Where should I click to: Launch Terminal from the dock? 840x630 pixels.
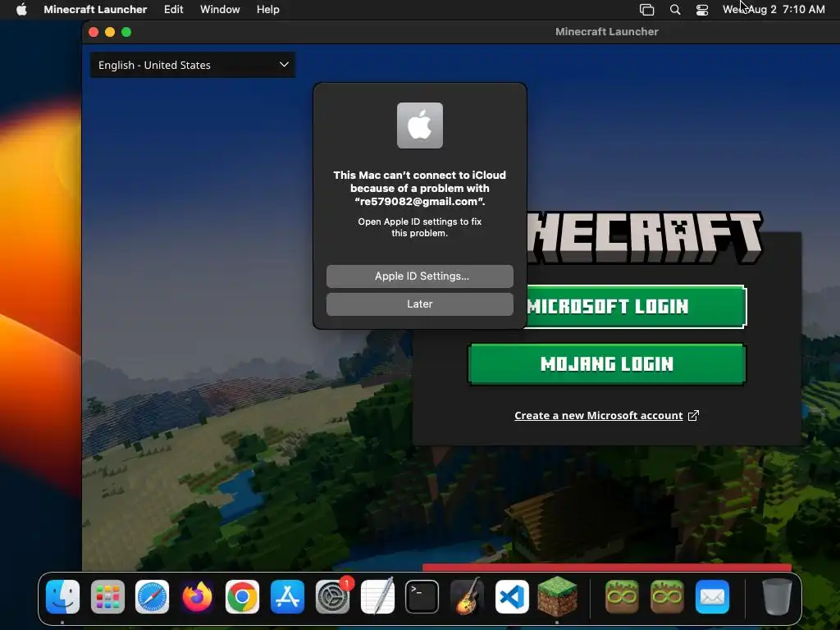tap(422, 596)
